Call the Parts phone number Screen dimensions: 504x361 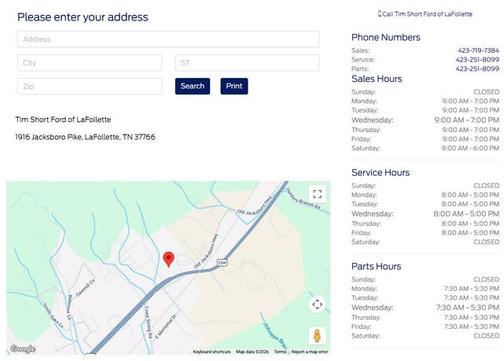tap(477, 69)
